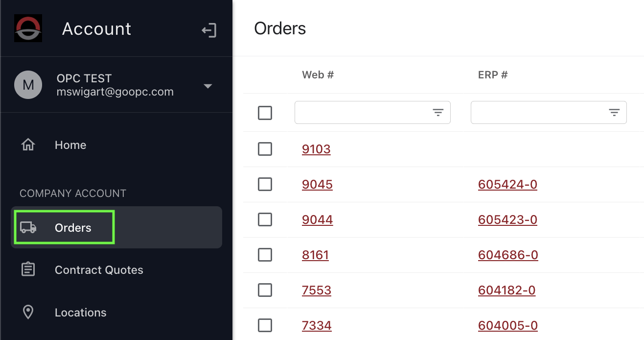644x340 pixels.
Task: Check the checkbox beside order 8161
Action: 265,255
